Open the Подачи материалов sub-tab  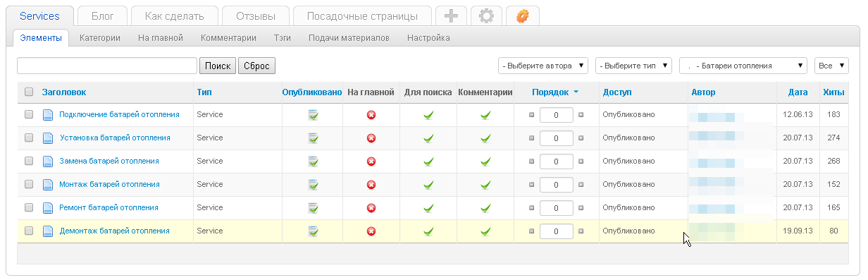[349, 38]
